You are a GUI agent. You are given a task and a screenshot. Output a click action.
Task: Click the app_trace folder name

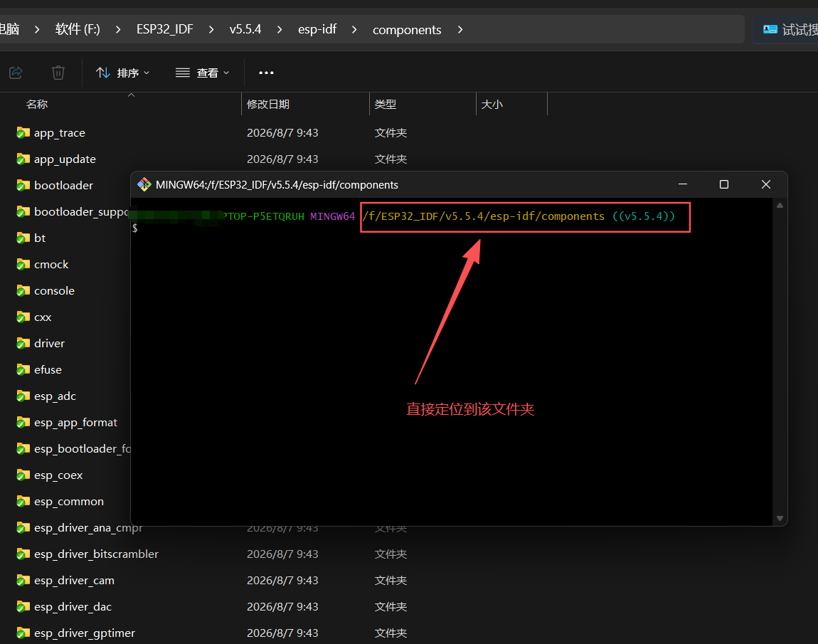[60, 133]
